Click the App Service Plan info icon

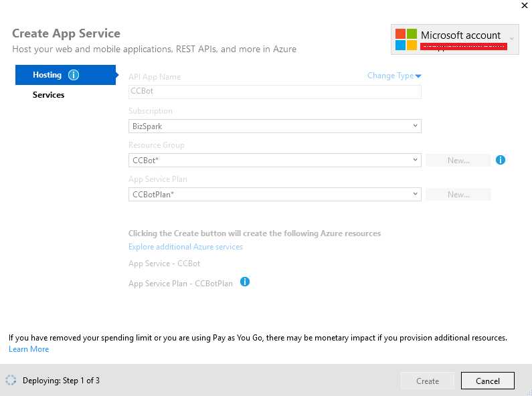(245, 282)
